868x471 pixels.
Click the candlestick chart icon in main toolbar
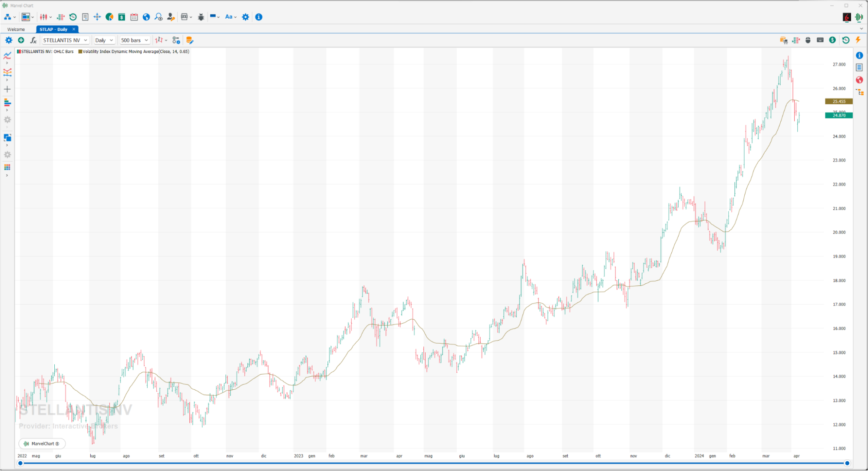(x=43, y=17)
